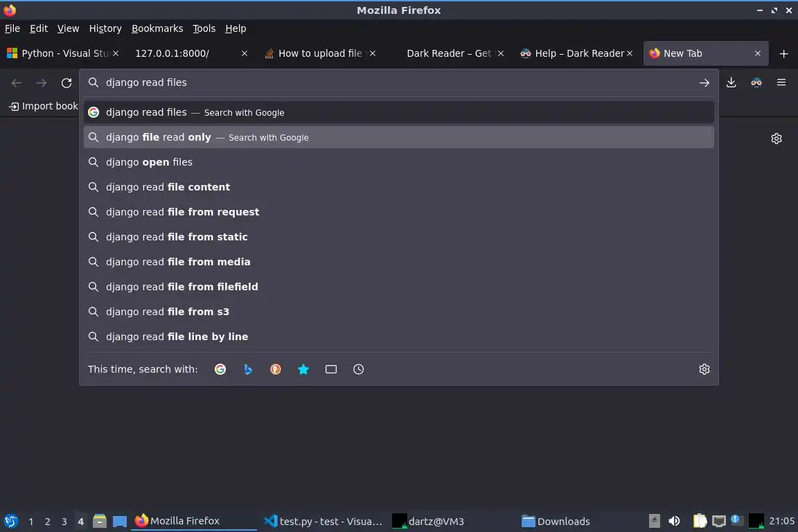Open the update notification tray icon
798x532 pixels.
(736, 520)
